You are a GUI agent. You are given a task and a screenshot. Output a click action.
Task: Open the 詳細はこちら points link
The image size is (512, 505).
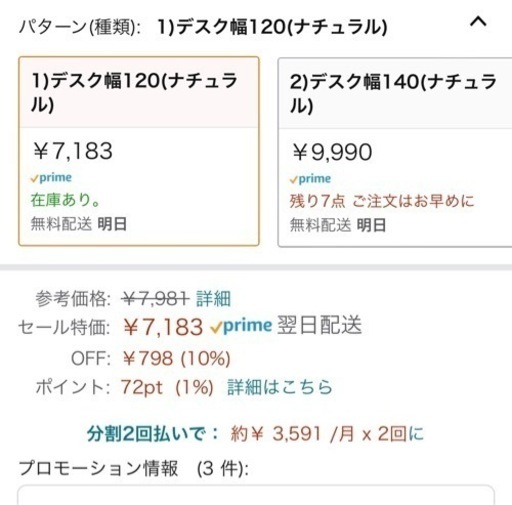pyautogui.click(x=280, y=387)
